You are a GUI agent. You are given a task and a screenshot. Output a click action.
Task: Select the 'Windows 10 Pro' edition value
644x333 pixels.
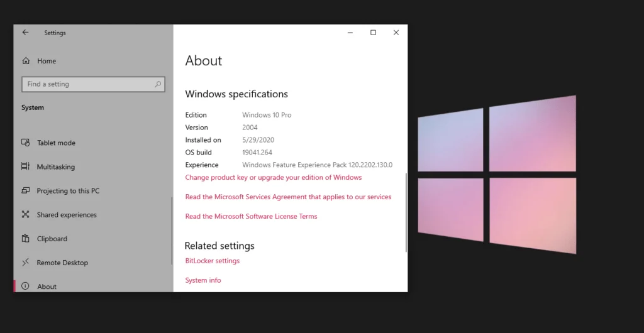pos(267,115)
